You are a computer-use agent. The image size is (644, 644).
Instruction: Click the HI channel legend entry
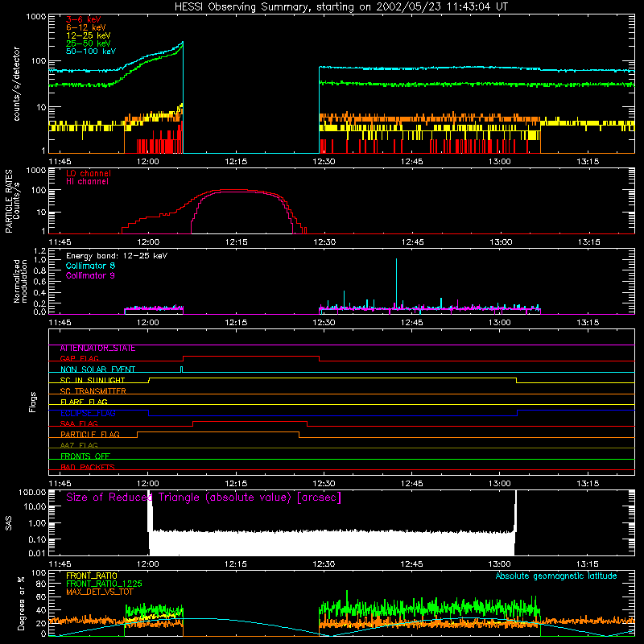tap(87, 182)
